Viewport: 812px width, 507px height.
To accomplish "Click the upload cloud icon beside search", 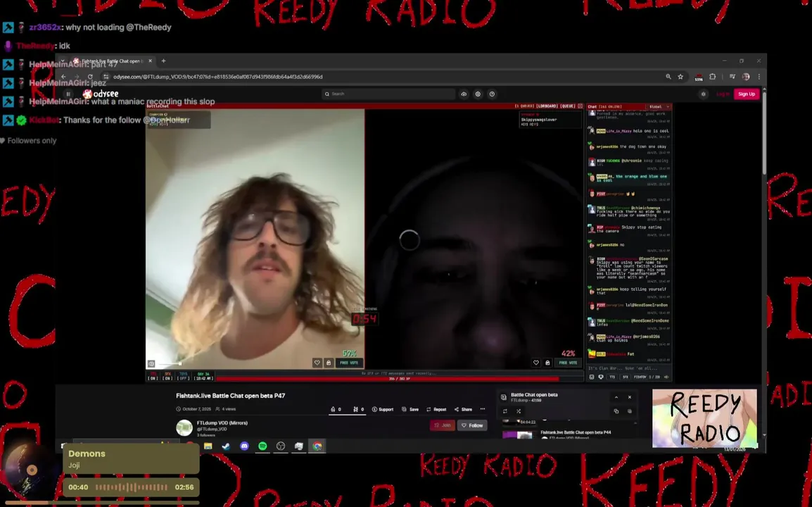I will click(464, 94).
